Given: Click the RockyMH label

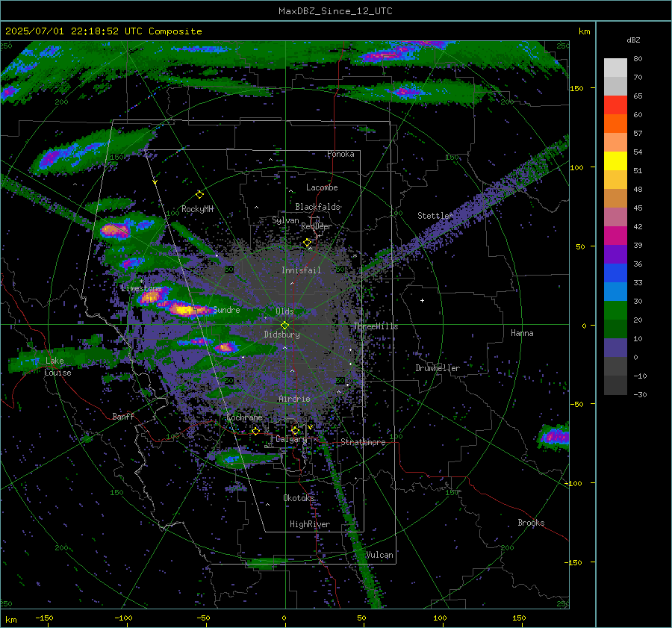Looking at the screenshot, I should (197, 209).
